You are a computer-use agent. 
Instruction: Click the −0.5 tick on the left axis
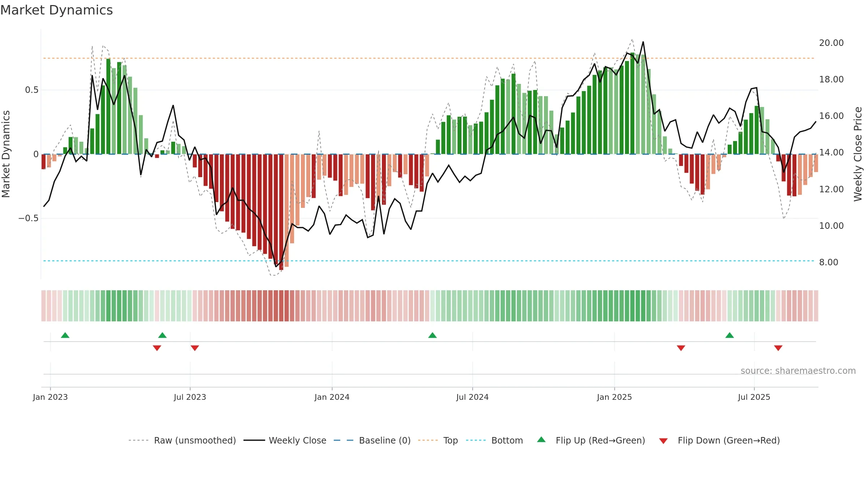tap(29, 218)
